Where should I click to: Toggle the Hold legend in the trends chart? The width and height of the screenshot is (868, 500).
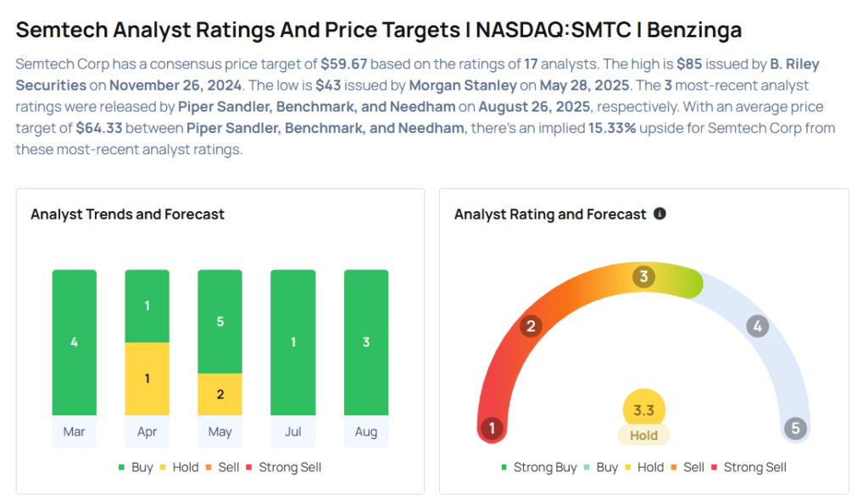tap(180, 467)
